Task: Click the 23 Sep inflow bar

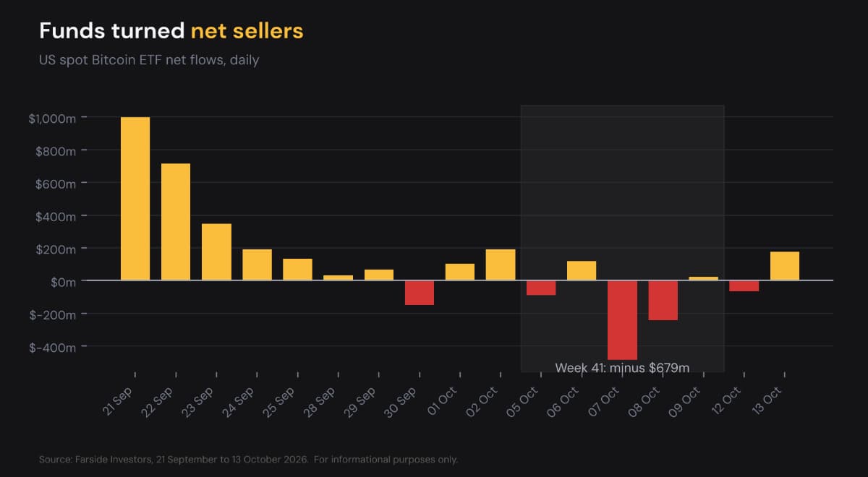Action: pyautogui.click(x=216, y=252)
